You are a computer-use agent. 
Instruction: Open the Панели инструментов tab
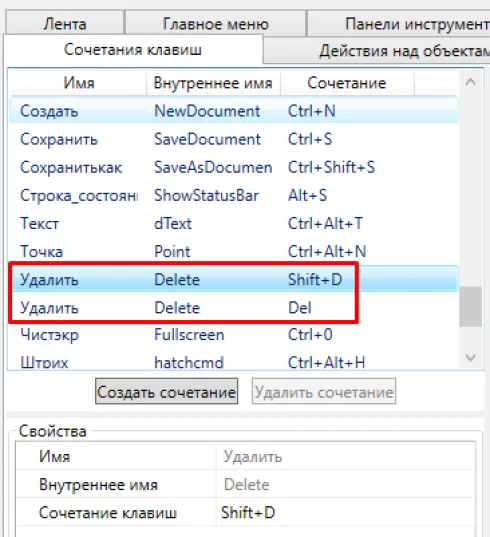click(399, 24)
